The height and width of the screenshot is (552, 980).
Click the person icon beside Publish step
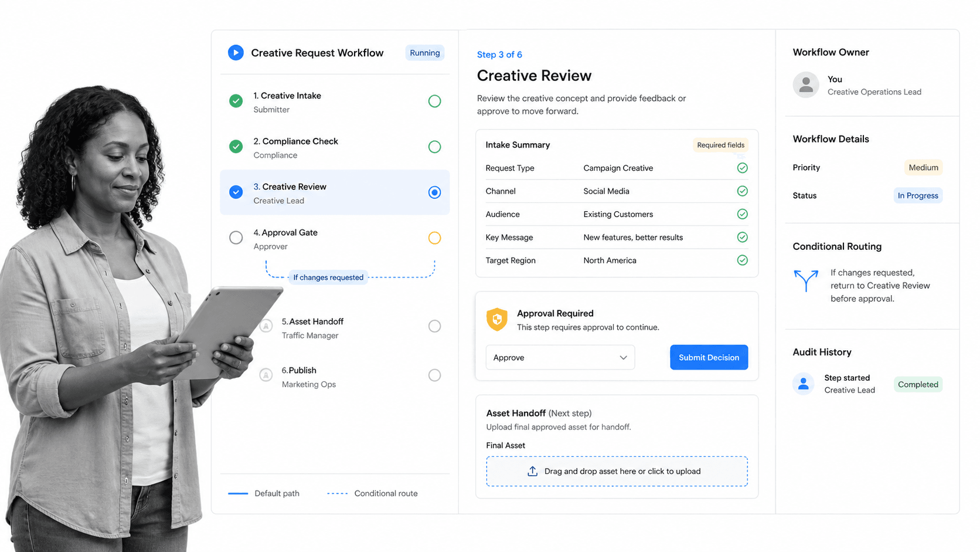266,375
